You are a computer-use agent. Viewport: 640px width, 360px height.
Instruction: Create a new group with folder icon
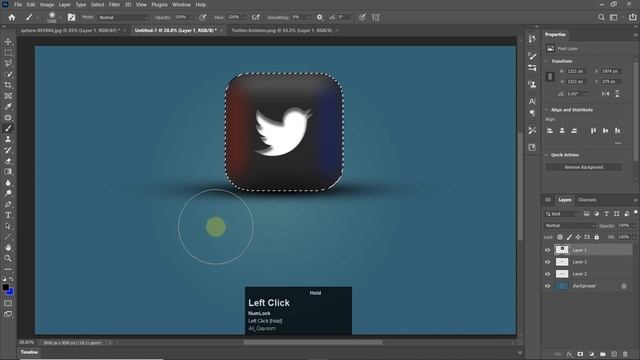[x=603, y=354]
